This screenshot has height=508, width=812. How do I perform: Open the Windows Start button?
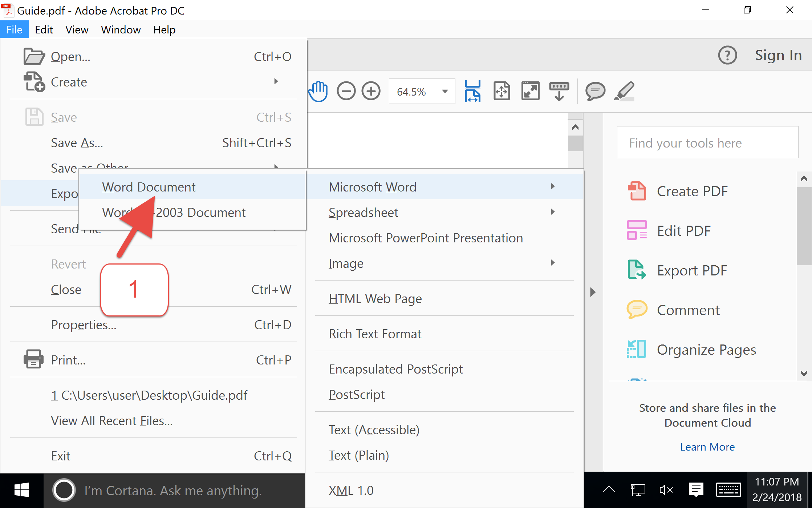click(x=22, y=490)
